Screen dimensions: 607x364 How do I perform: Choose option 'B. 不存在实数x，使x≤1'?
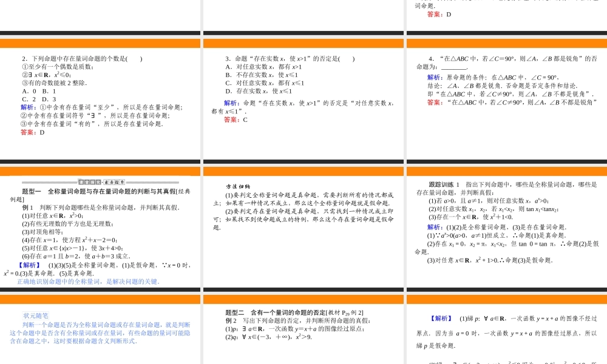262,75
